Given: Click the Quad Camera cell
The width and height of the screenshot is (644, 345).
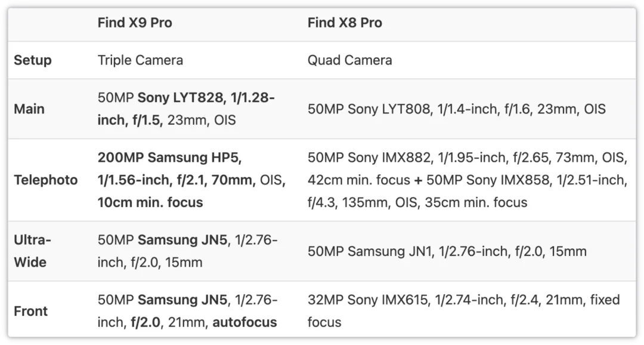Looking at the screenshot, I should coord(349,60).
